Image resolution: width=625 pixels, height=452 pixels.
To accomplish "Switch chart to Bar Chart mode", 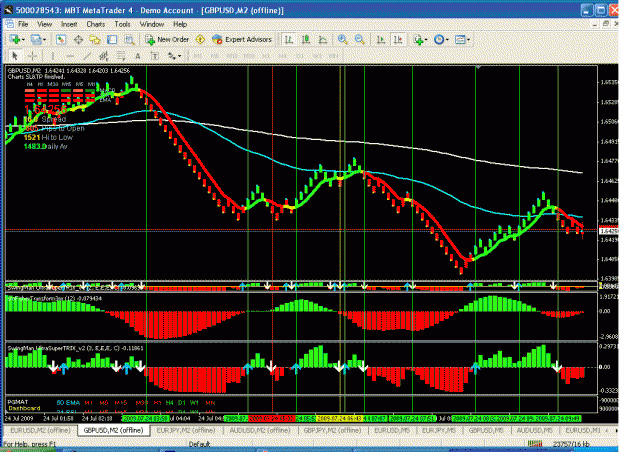I will pos(289,39).
